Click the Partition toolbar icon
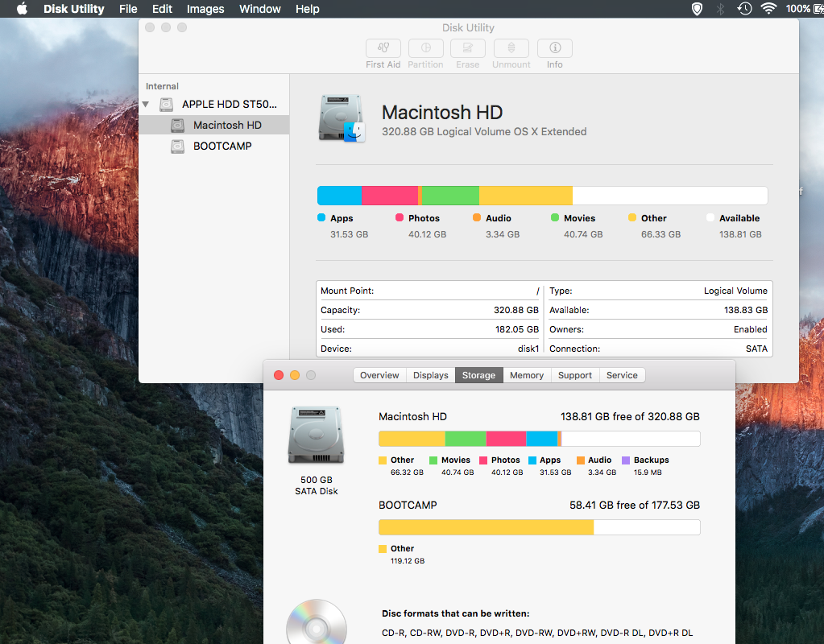 tap(425, 48)
